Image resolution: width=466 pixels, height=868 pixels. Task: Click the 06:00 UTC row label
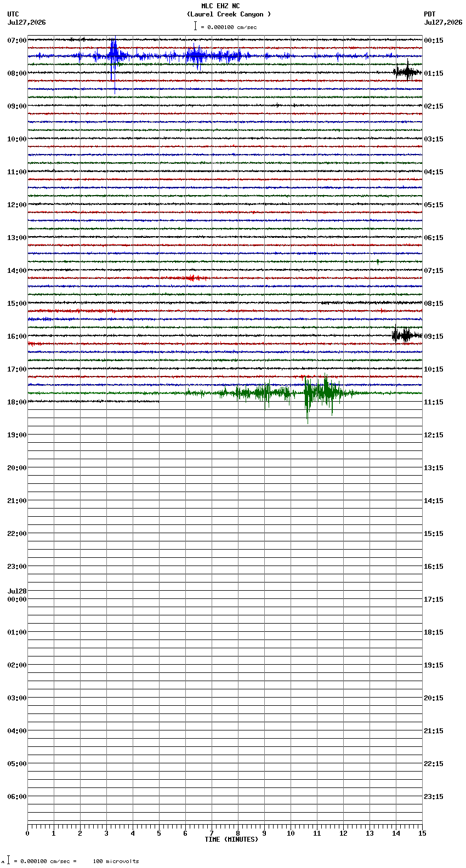coord(17,797)
